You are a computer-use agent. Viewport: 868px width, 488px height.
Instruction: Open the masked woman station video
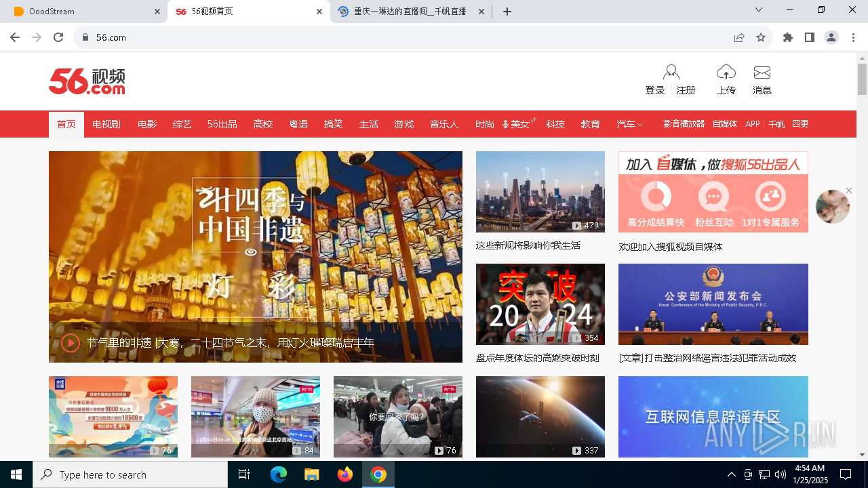(256, 417)
